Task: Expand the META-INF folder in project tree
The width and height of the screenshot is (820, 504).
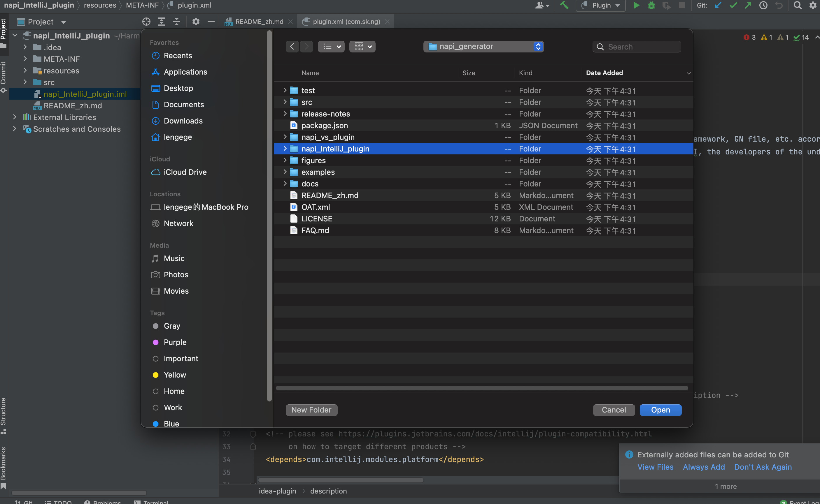Action: click(25, 59)
